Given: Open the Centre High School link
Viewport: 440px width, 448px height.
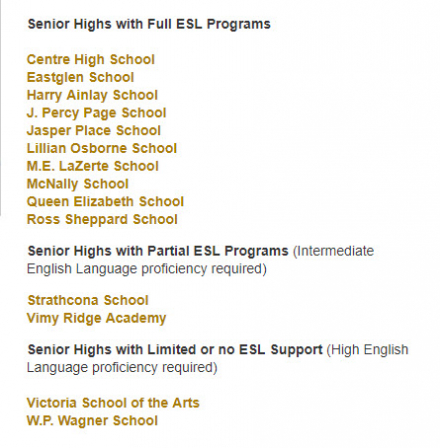Looking at the screenshot, I should click(x=91, y=60).
